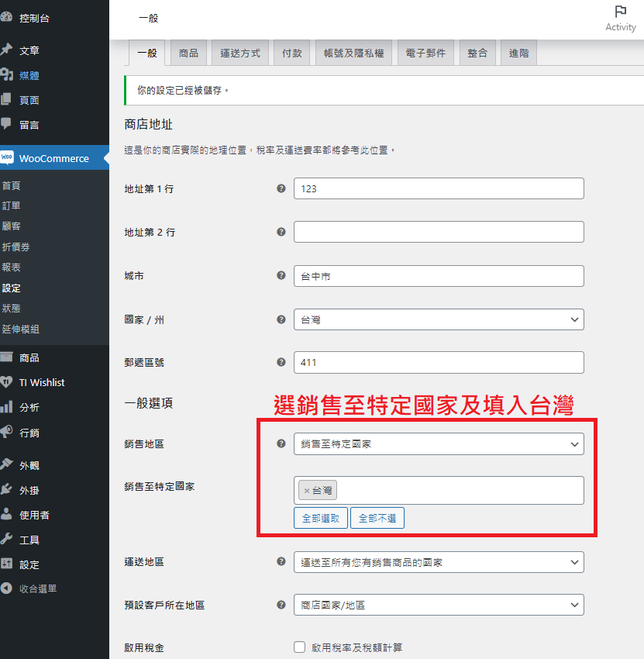Switch to the 付款 settings tab
Viewport: 644px width, 659px height.
pos(292,53)
